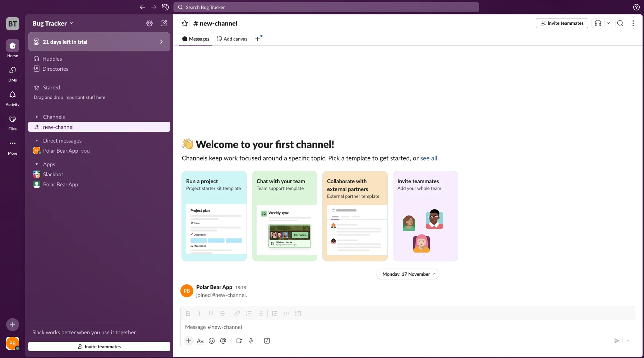Open the compose new message icon

coord(164,23)
